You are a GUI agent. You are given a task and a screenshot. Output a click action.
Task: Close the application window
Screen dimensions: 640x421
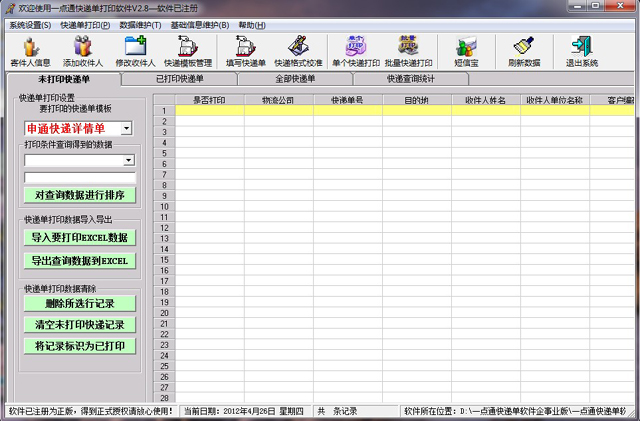tap(620, 6)
